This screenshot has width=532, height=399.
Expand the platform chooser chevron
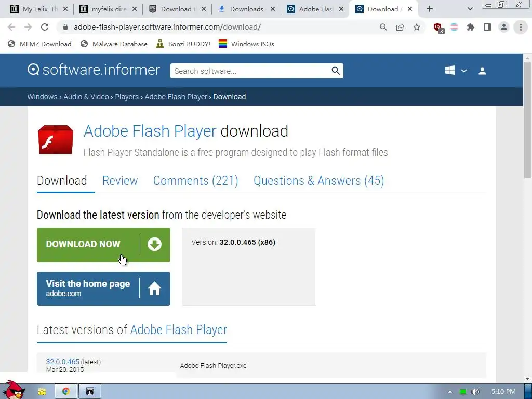[464, 71]
